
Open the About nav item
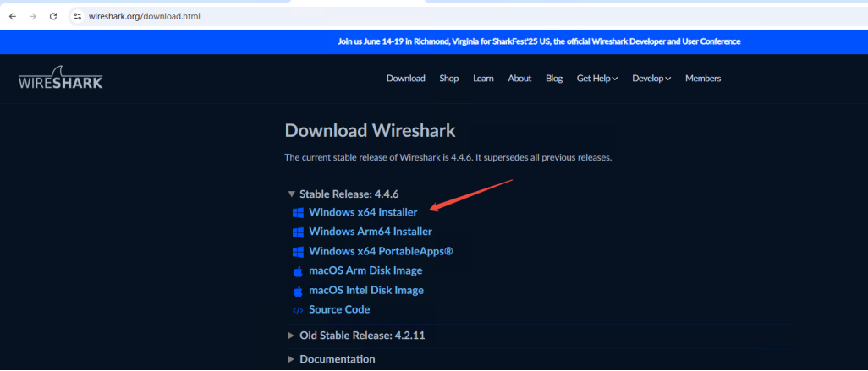pos(519,79)
